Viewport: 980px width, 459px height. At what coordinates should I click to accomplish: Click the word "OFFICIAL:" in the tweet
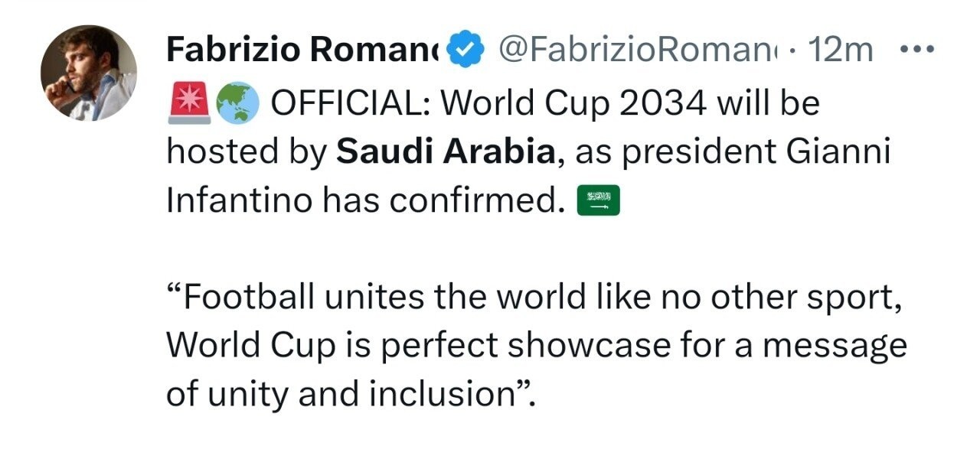(x=352, y=103)
